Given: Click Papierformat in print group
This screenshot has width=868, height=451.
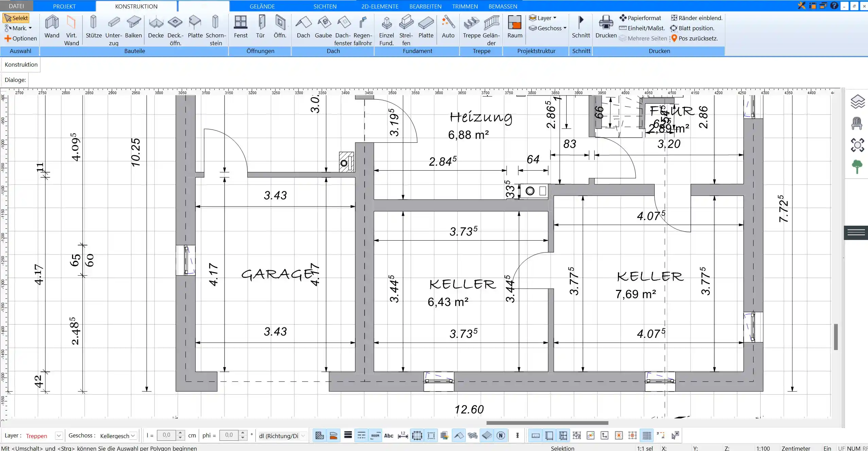Looking at the screenshot, I should (x=640, y=18).
